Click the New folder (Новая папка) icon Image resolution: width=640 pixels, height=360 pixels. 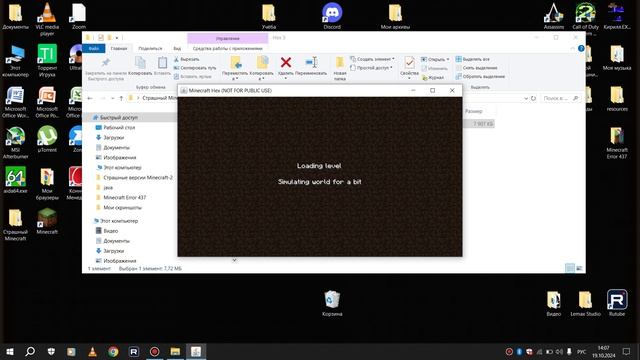[x=340, y=62]
